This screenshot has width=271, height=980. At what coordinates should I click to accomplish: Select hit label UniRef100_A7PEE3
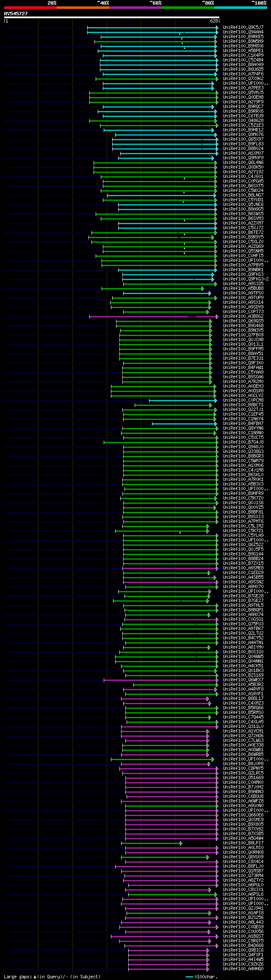[x=243, y=88]
